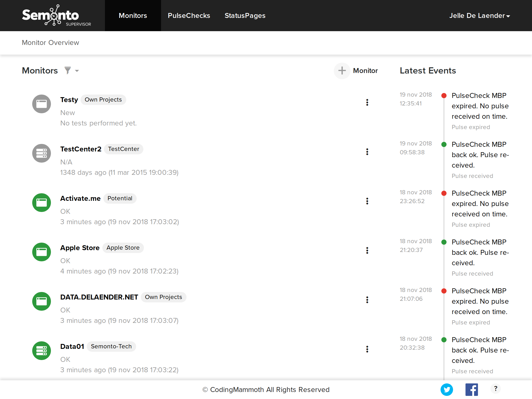Select the 18 nov 20:32:38 back ok event text
The width and height of the screenshot is (532, 399).
coord(480,350)
